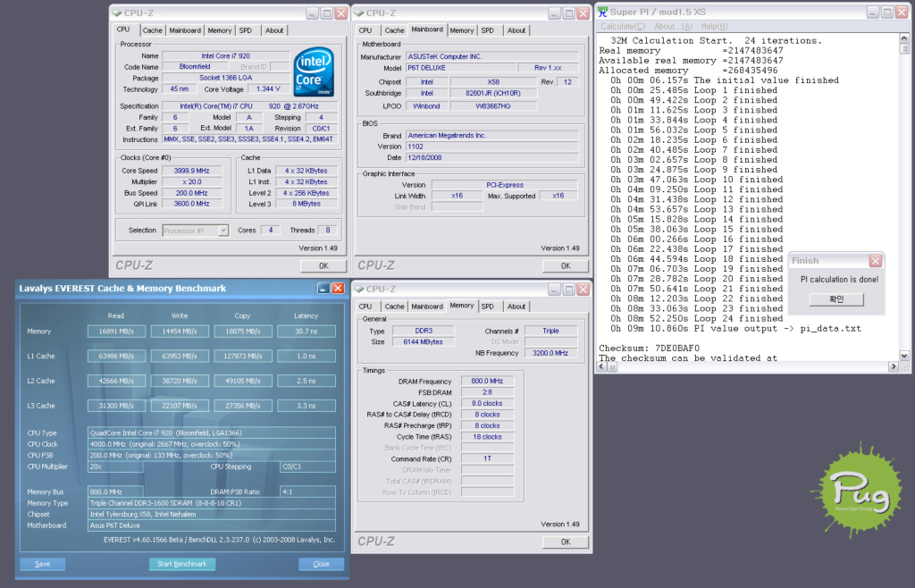Open Cache tab in CPU-Z Timings window
The height and width of the screenshot is (588, 915).
point(394,307)
